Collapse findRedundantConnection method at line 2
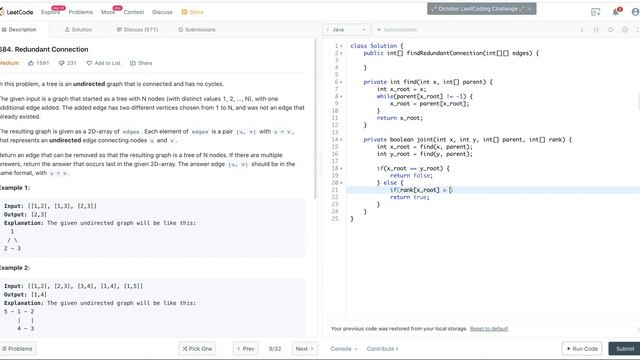 pos(341,53)
